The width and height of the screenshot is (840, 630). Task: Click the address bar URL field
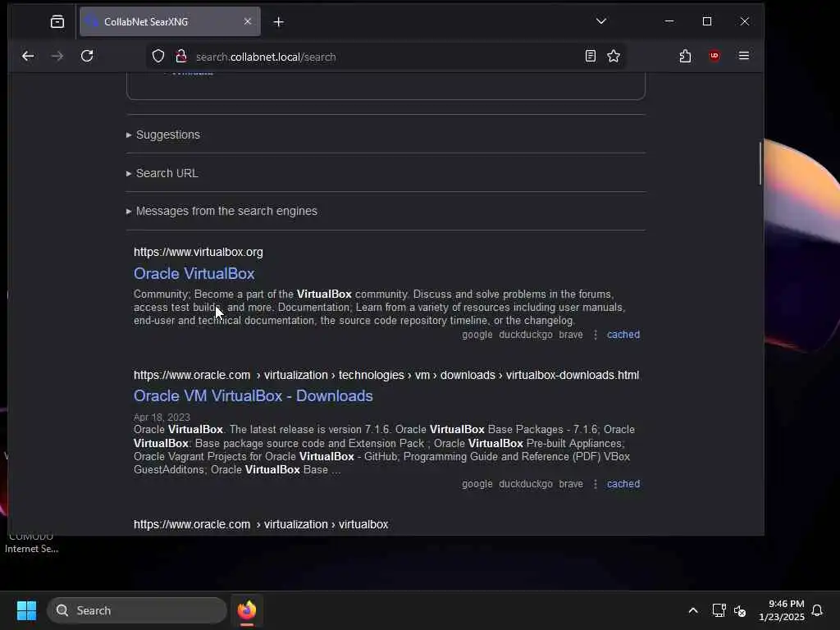click(386, 57)
